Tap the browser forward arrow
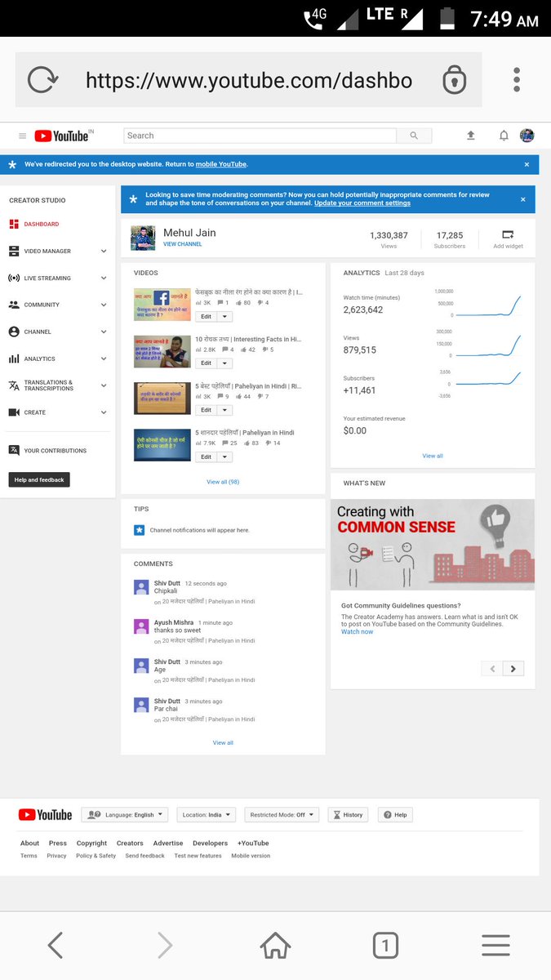The image size is (551, 980). click(165, 946)
